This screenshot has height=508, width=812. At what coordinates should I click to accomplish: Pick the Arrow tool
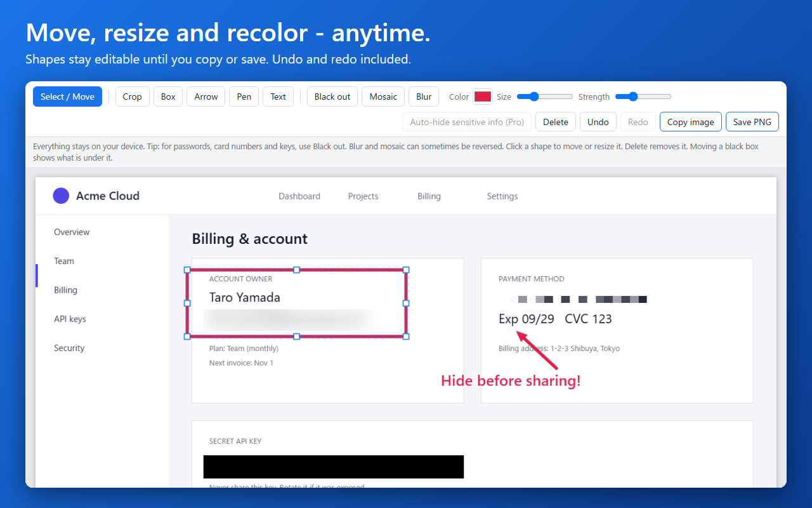pos(206,97)
